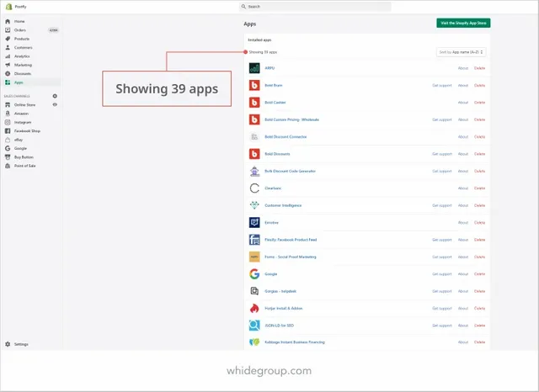Image resolution: width=539 pixels, height=392 pixels.
Task: Click the add sales channel plus icon
Action: (x=55, y=96)
